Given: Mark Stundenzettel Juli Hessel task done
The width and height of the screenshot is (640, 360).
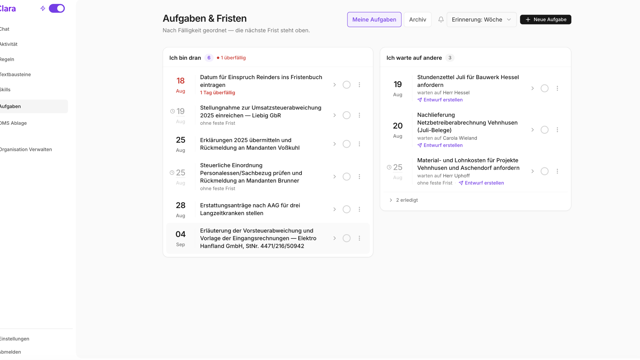Looking at the screenshot, I should (x=544, y=89).
